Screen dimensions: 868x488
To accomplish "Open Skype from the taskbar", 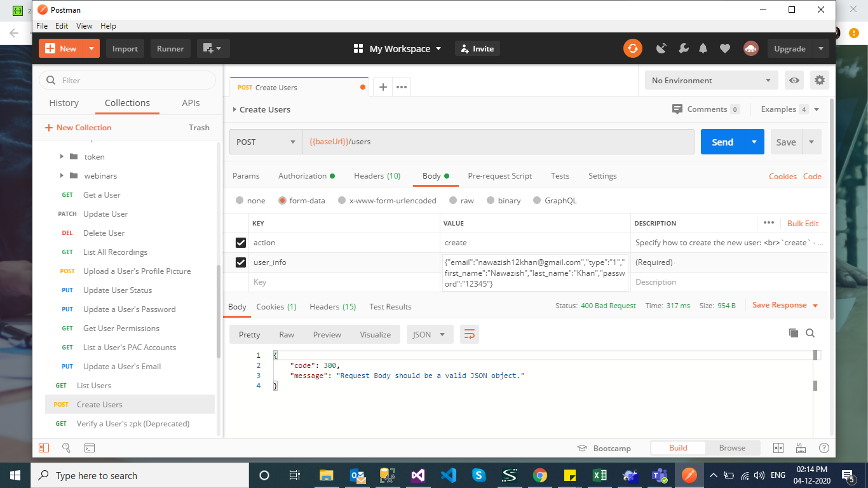I will point(479,475).
